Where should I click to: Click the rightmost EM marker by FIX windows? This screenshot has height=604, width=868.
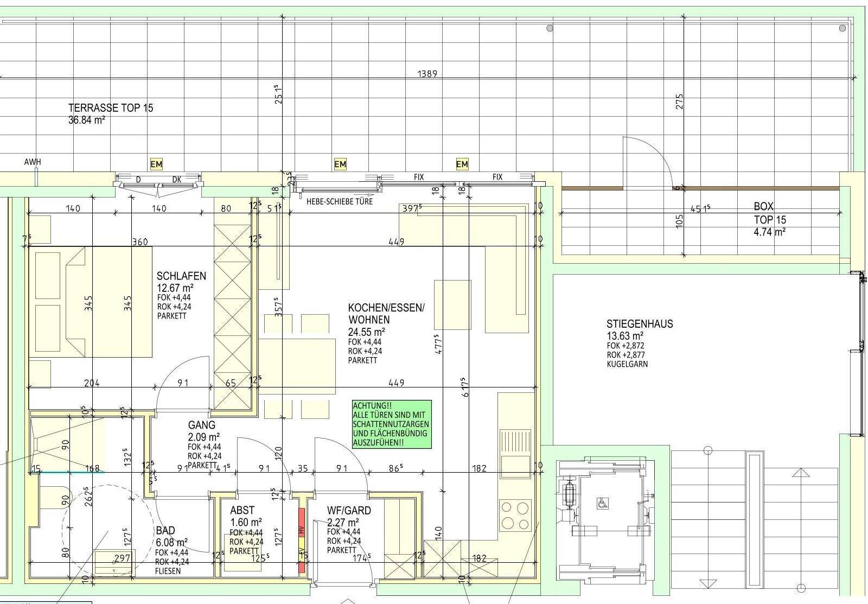pyautogui.click(x=462, y=164)
